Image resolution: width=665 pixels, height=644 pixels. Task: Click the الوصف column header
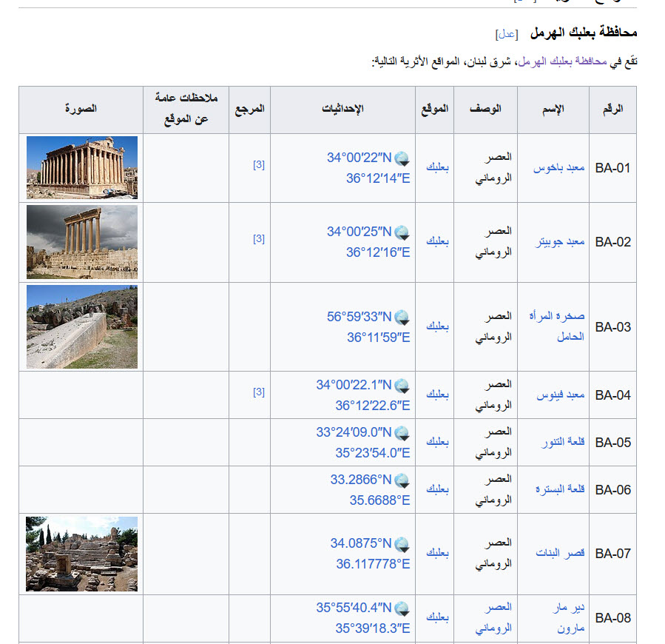[485, 109]
